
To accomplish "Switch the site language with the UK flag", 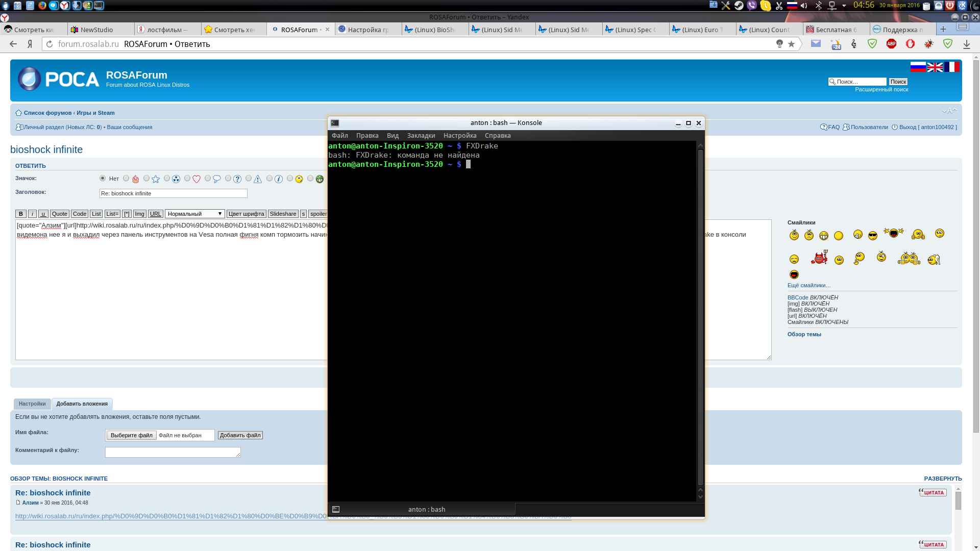I will point(935,67).
